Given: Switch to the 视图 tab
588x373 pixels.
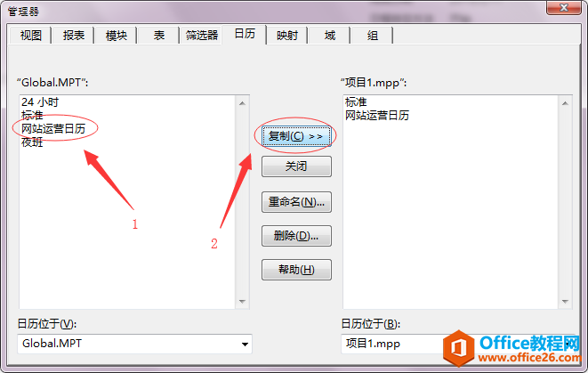Looking at the screenshot, I should coord(30,36).
